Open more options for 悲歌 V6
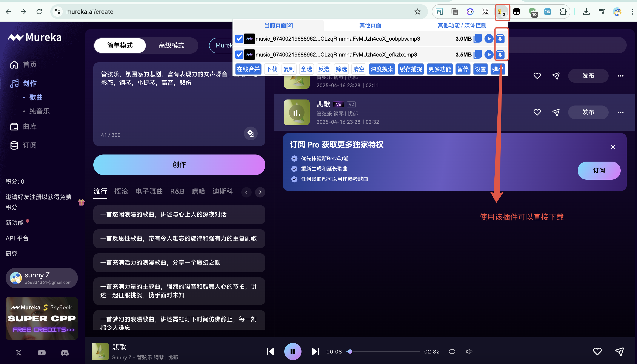Viewport: 637px width, 364px height. coord(620,113)
